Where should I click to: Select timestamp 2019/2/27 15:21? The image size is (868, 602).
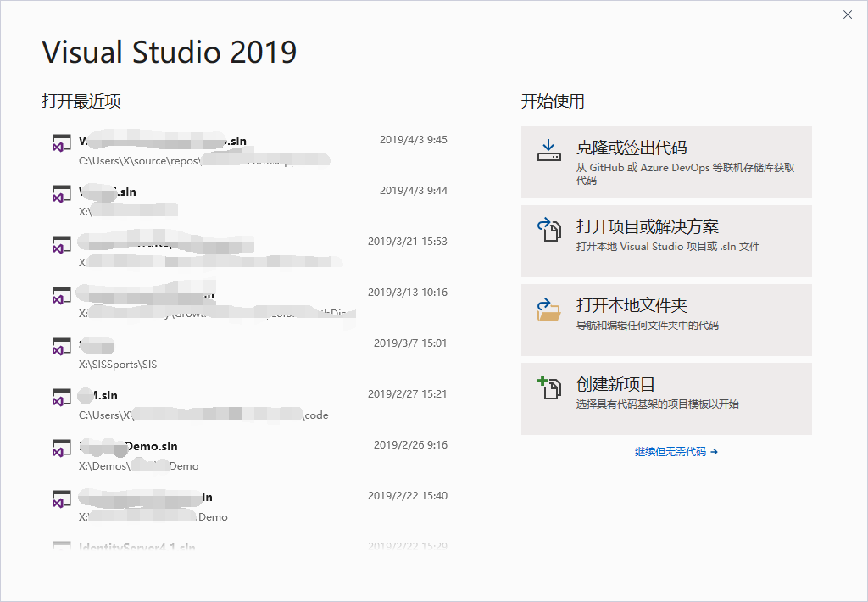408,394
